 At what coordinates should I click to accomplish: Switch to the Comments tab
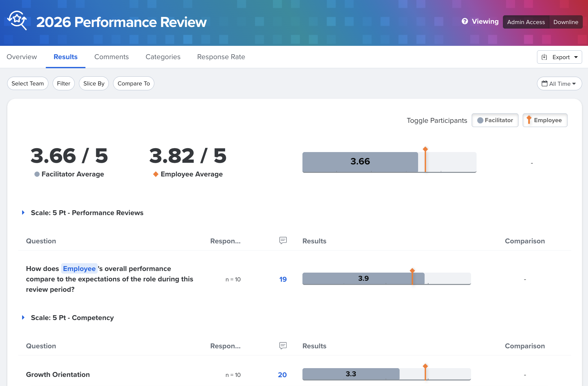(x=111, y=57)
